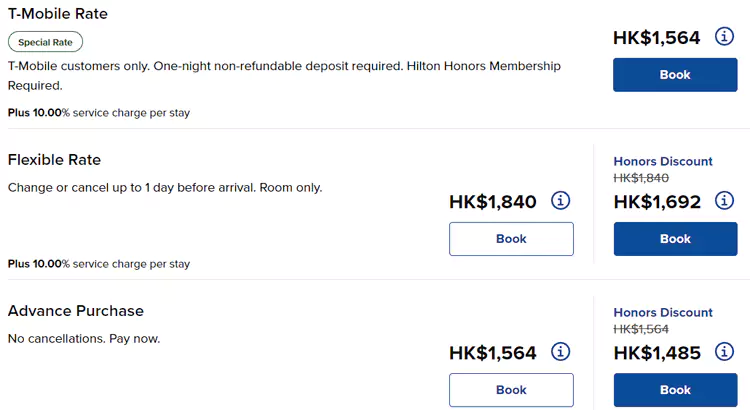Click info icon next to Flexible Rate HK$1,840

561,201
